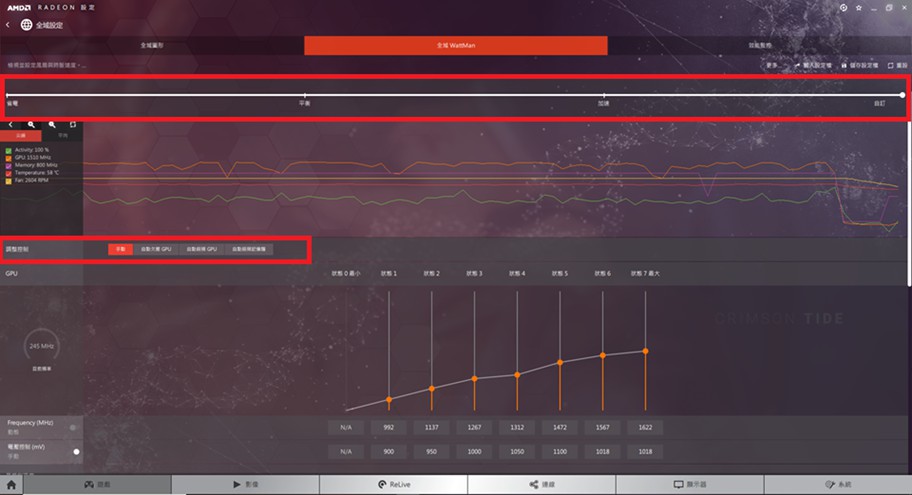Click the 1312 MHz frequency field
The height and width of the screenshot is (495, 912).
(517, 428)
